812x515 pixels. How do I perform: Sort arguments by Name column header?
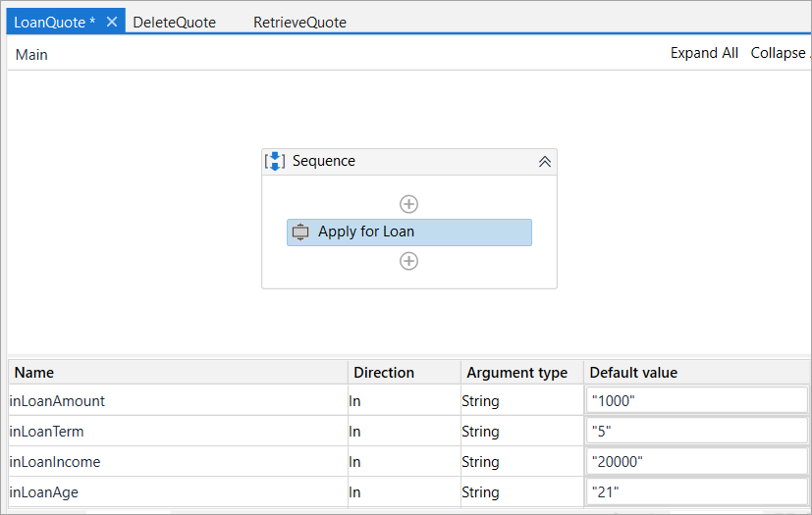coord(34,373)
